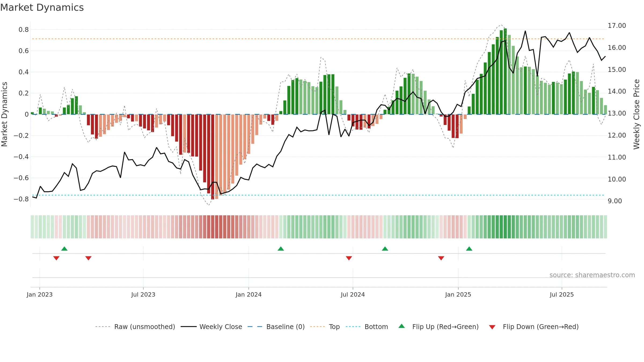The width and height of the screenshot is (644, 362).
Task: Toggle the Raw (unsmoothed) legend entry
Action: [135, 327]
